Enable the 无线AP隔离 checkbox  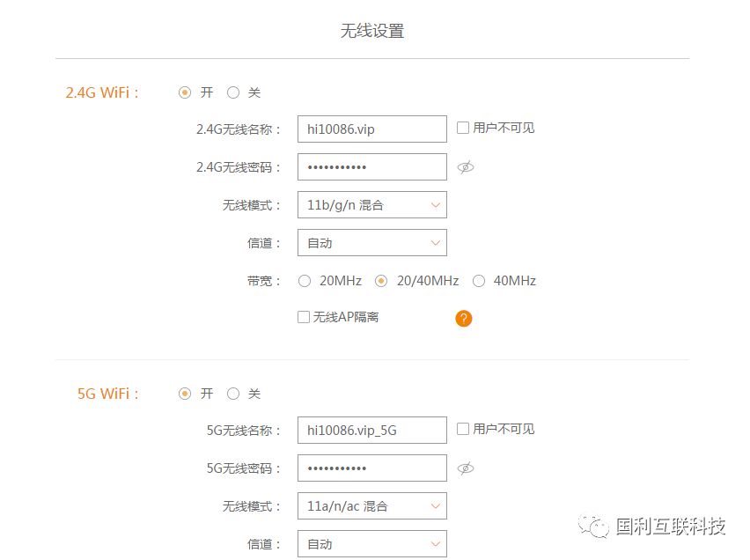point(303,316)
